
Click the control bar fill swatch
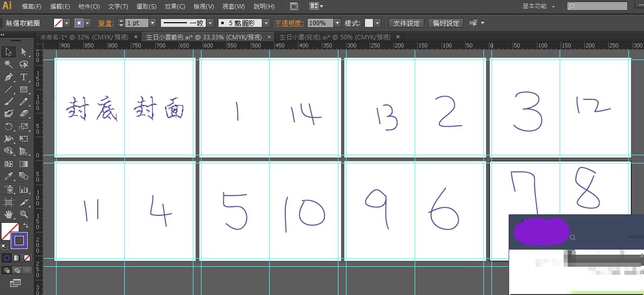[58, 23]
